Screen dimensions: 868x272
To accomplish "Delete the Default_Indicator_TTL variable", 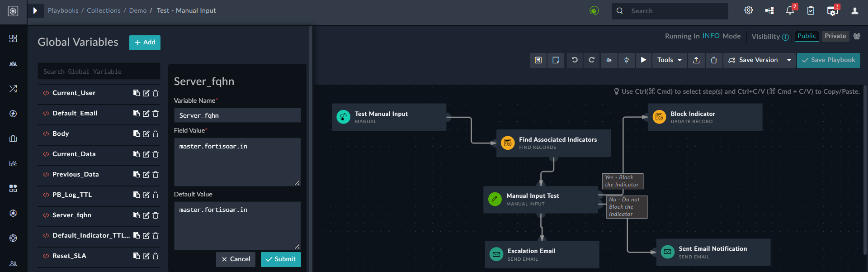I will [156, 236].
